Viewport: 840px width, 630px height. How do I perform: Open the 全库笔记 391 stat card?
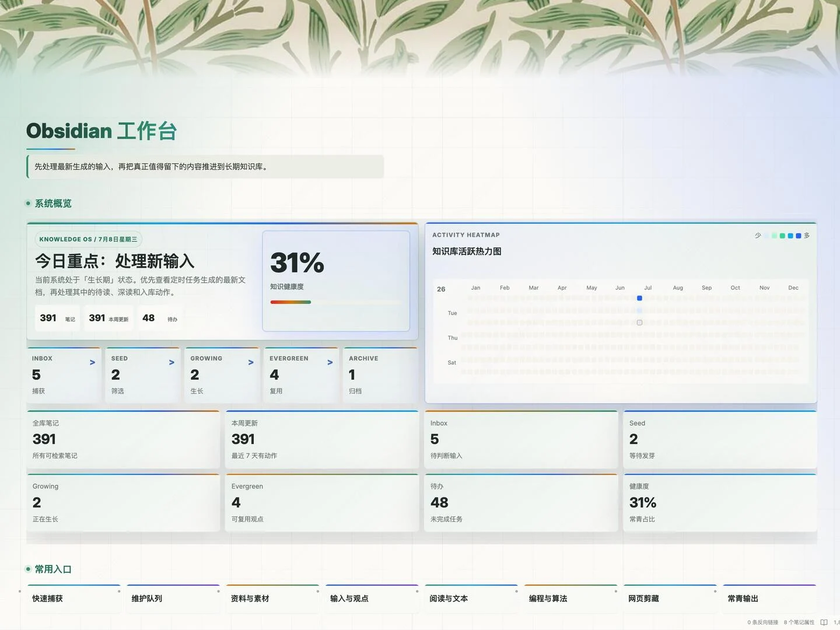[123, 439]
